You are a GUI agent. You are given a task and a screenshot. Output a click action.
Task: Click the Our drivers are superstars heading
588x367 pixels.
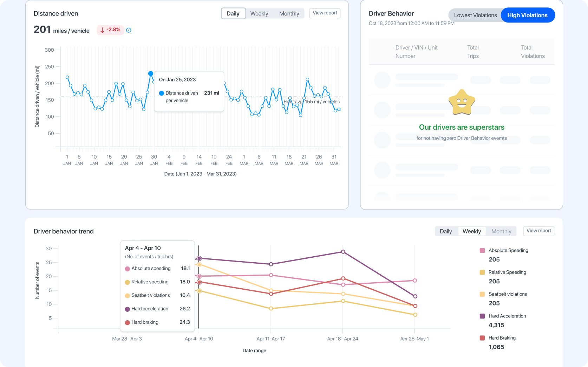462,127
